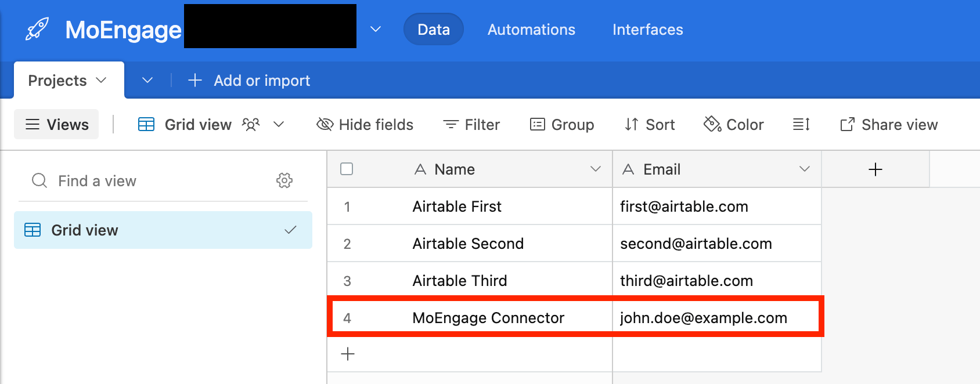Click the first@airtable.com cell
The width and height of the screenshot is (980, 384).
pos(717,207)
